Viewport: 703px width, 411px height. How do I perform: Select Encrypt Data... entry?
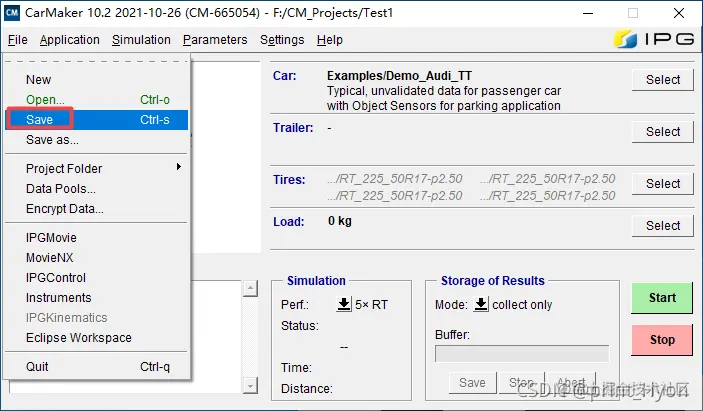coord(96,209)
